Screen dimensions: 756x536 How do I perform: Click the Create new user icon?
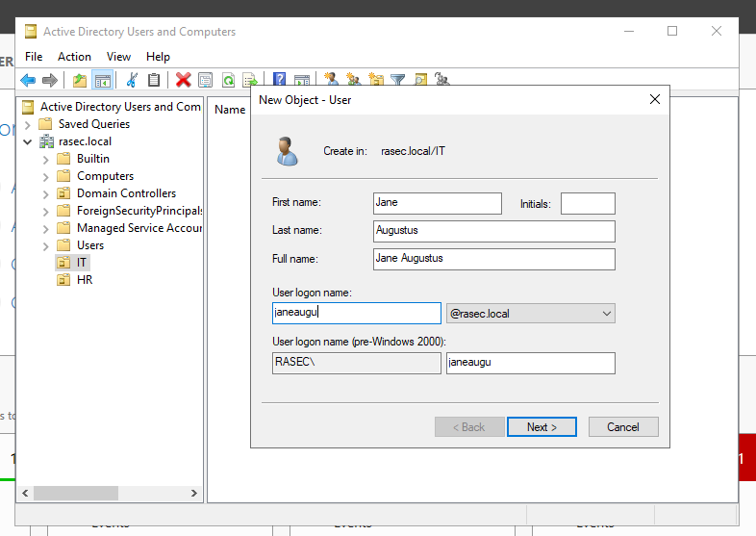coord(331,78)
